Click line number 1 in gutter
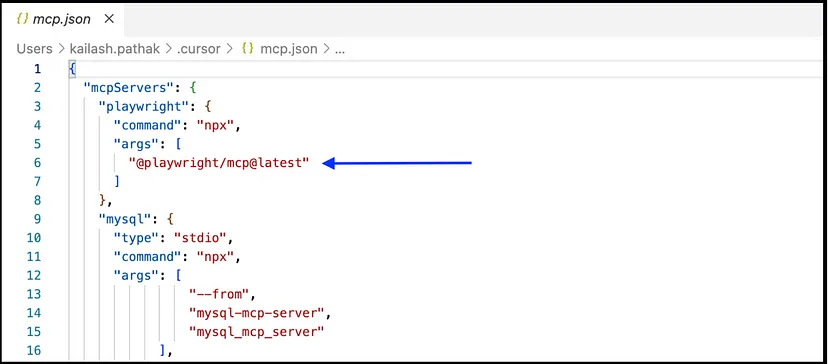Screen dimensions: 828x364 click(x=37, y=69)
